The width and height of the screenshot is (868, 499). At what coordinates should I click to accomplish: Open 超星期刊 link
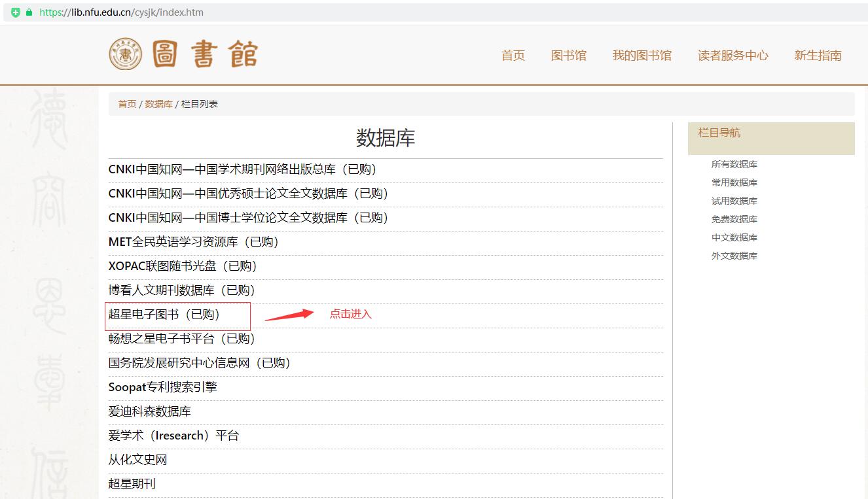click(x=132, y=484)
